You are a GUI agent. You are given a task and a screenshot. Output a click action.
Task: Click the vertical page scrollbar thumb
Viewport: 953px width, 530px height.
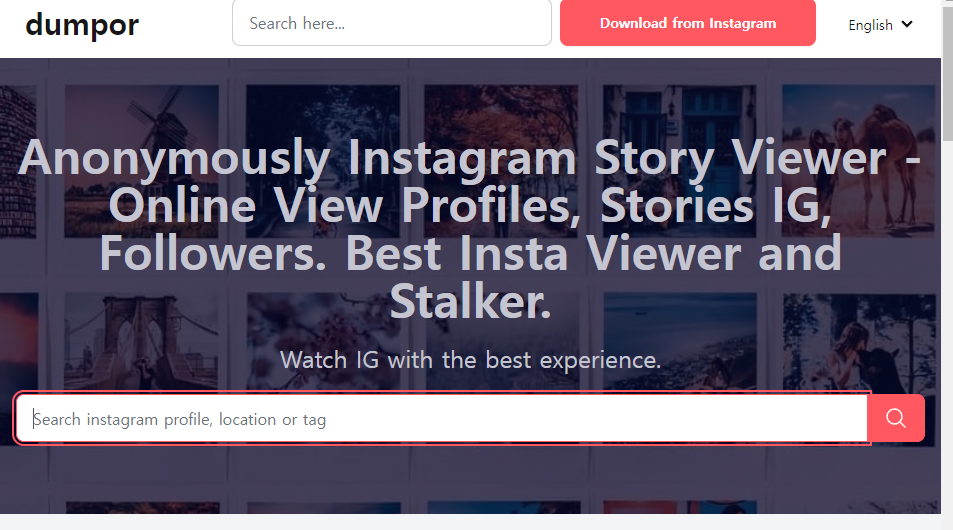tap(947, 71)
